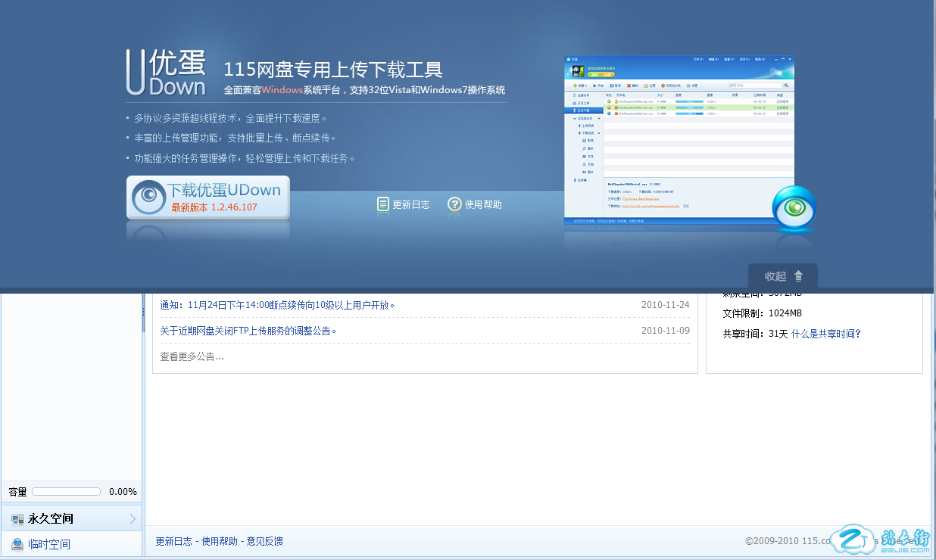Expand the 永久空间 chevron arrow

coord(133,519)
